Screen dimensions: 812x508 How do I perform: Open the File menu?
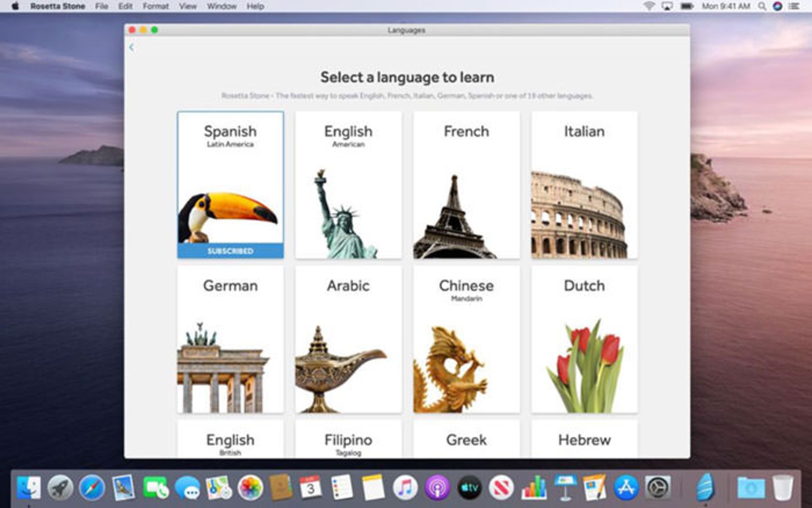click(x=101, y=6)
